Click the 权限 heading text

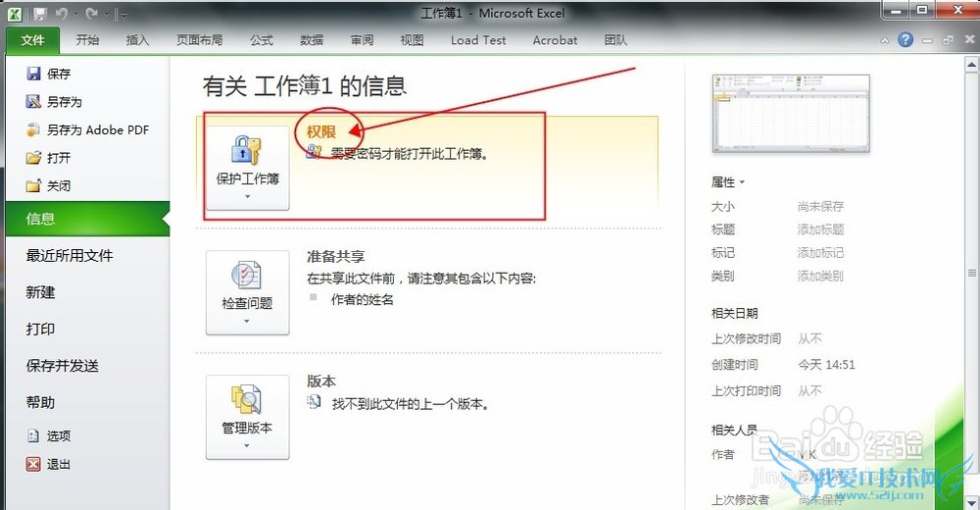click(x=321, y=131)
